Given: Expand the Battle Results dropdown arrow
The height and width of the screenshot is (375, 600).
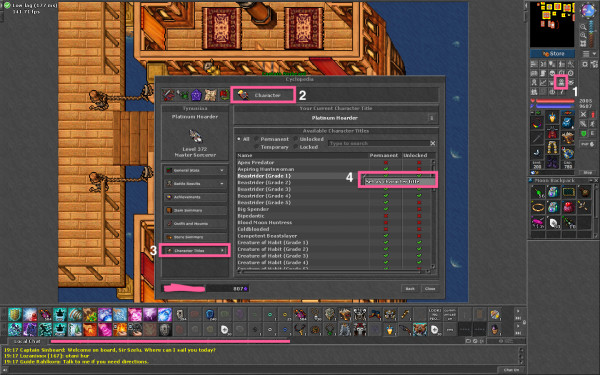Looking at the screenshot, I should [x=222, y=184].
